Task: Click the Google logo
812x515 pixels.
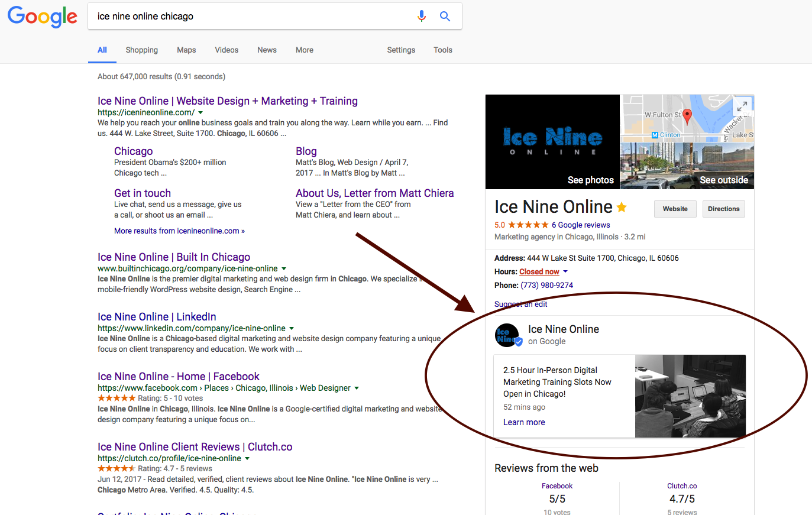Action: (43, 17)
